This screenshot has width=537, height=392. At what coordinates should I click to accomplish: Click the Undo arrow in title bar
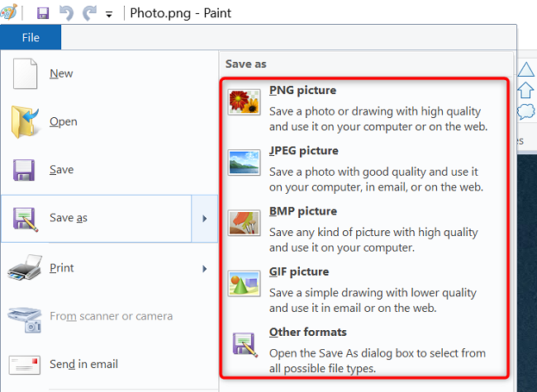tap(67, 13)
